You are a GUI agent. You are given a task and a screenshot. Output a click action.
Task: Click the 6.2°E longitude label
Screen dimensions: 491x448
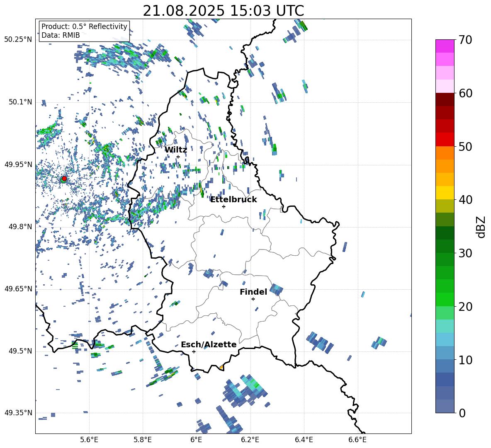pos(250,440)
